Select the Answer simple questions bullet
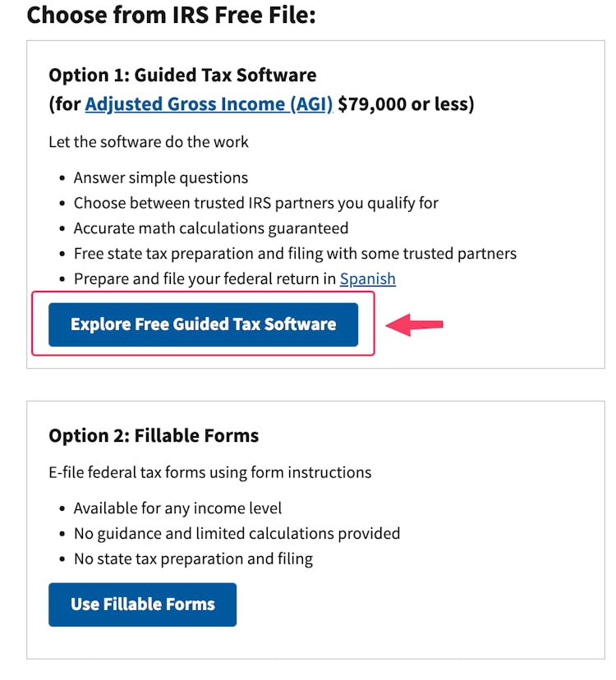The height and width of the screenshot is (680, 616). (161, 177)
